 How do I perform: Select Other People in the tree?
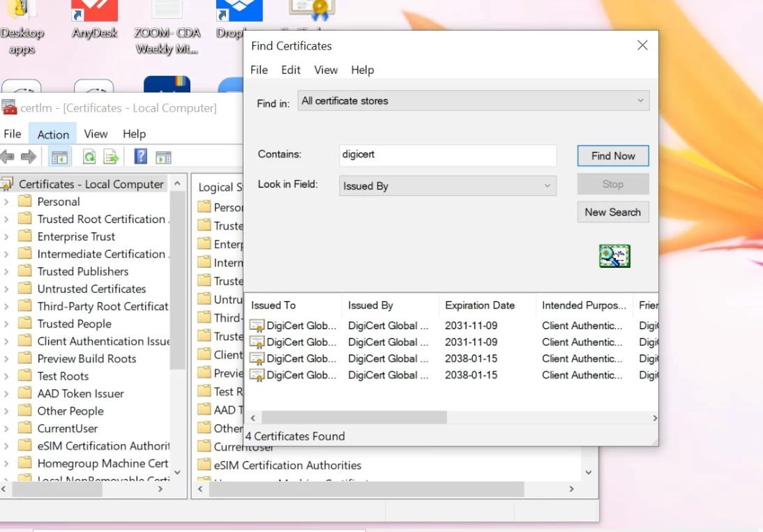(70, 411)
